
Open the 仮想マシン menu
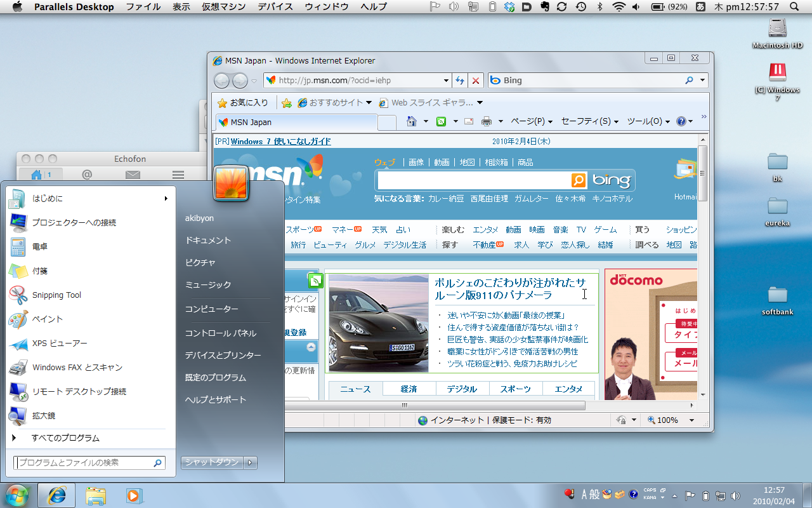(x=223, y=7)
